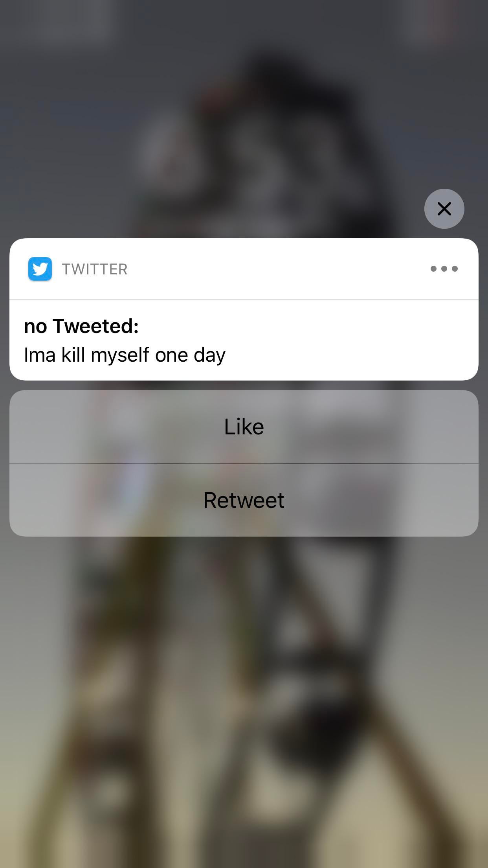The image size is (488, 868).
Task: Open the three-dot more options menu
Action: pos(444,269)
